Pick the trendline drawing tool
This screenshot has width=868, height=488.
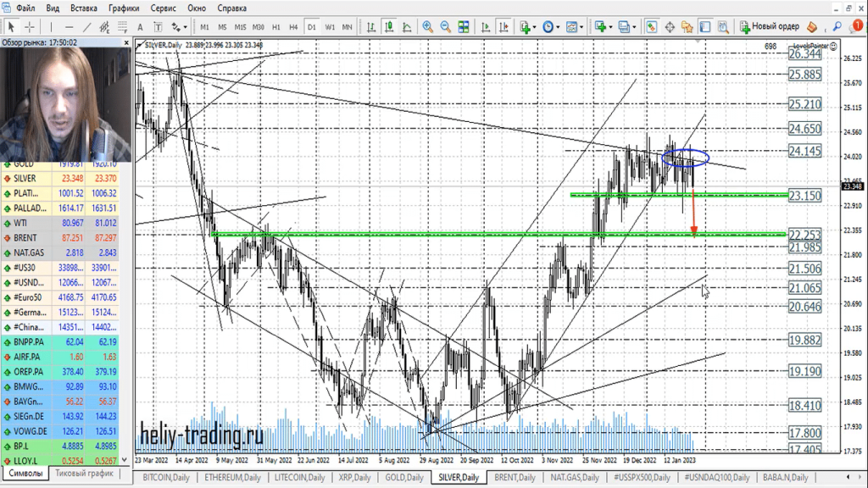tap(87, 26)
